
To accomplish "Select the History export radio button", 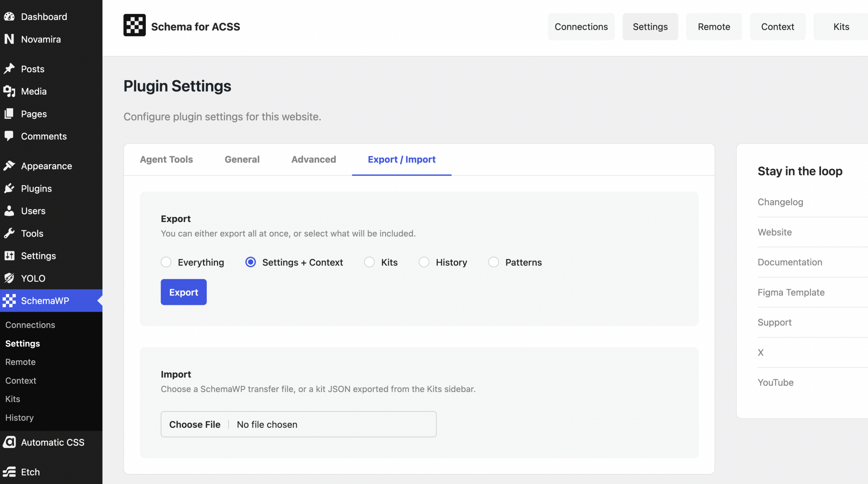I will click(424, 262).
